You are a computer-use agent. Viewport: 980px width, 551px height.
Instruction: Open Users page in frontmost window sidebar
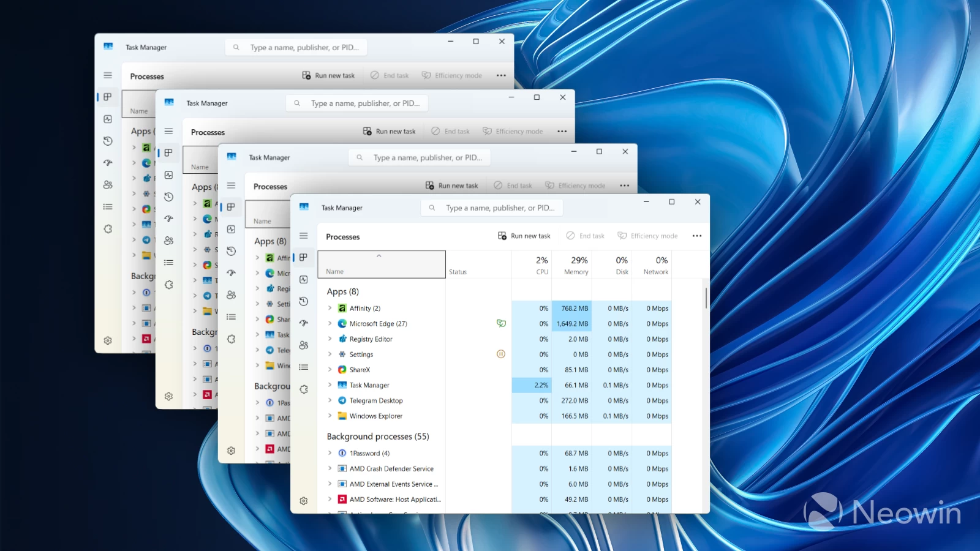304,345
